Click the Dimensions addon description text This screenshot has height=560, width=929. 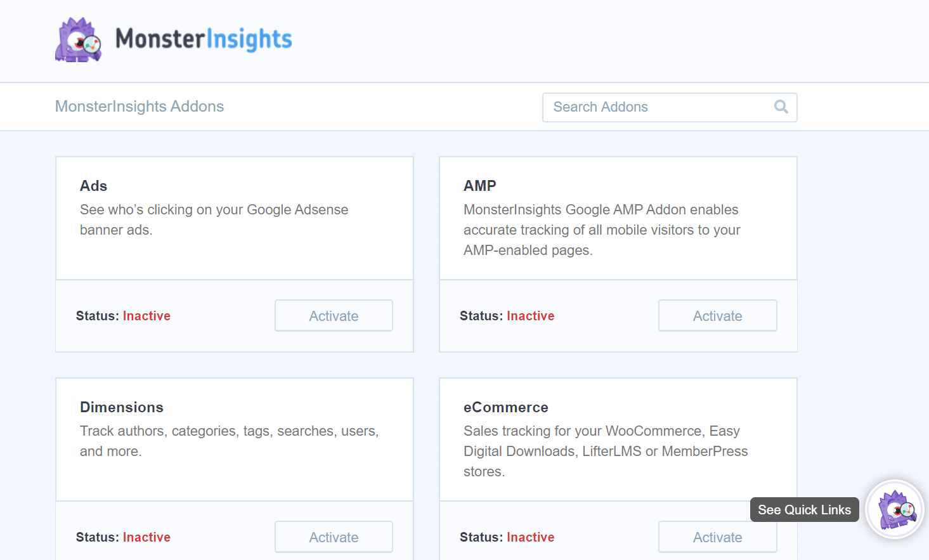[229, 441]
